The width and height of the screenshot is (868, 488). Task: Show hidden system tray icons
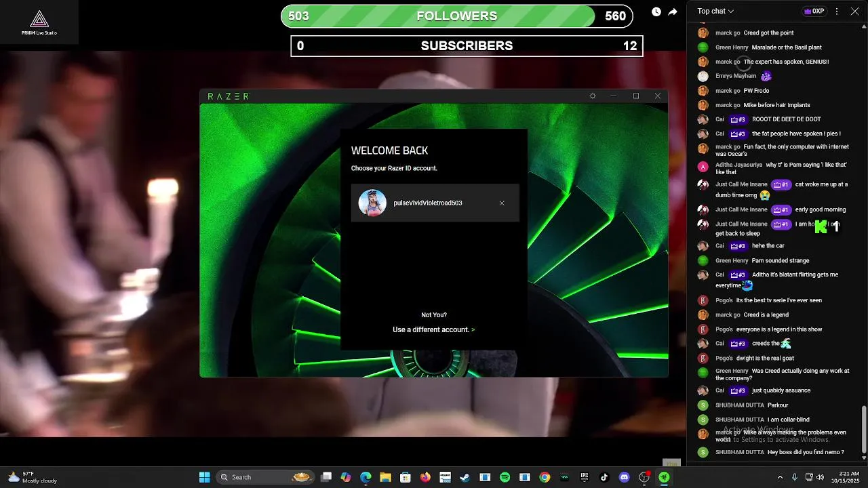pos(780,477)
